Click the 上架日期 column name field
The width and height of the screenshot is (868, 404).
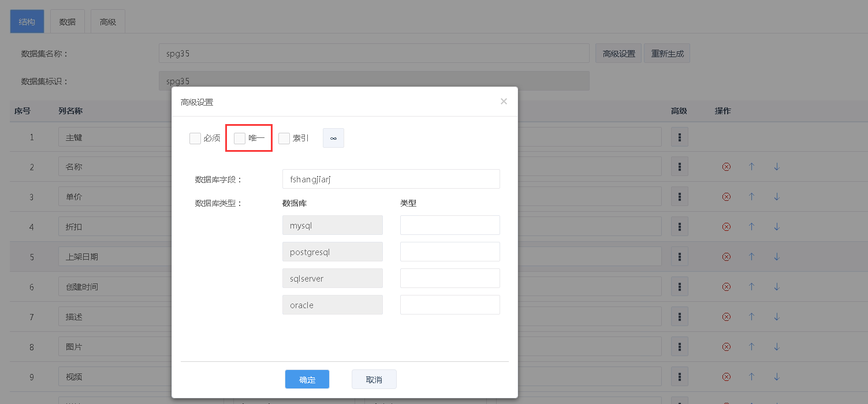click(x=114, y=257)
